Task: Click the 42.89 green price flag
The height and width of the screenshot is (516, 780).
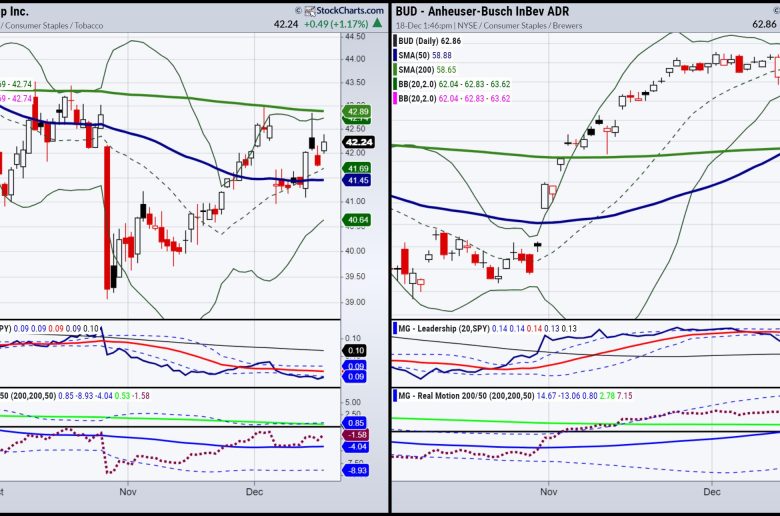Action: point(358,111)
